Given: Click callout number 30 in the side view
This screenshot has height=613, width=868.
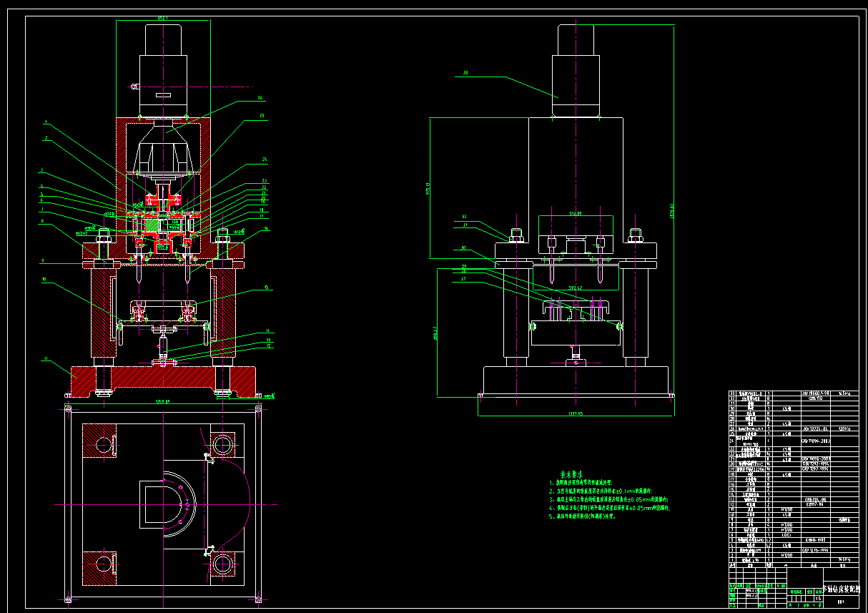Looking at the screenshot, I should click(463, 247).
